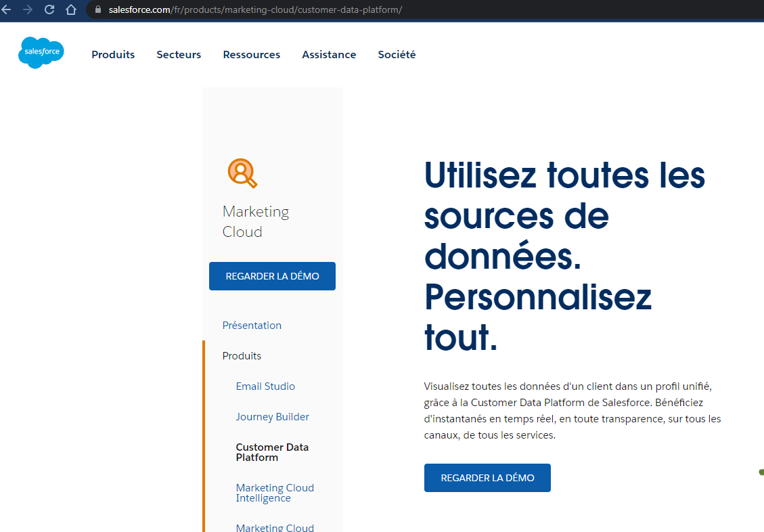Reload the page with the refresh icon
The height and width of the screenshot is (532, 764).
pos(49,9)
